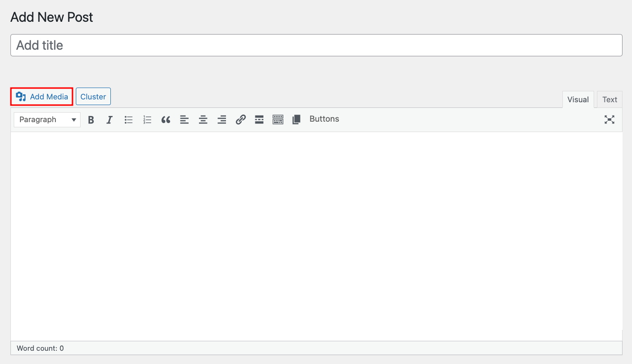Select the Visual tab

[578, 99]
